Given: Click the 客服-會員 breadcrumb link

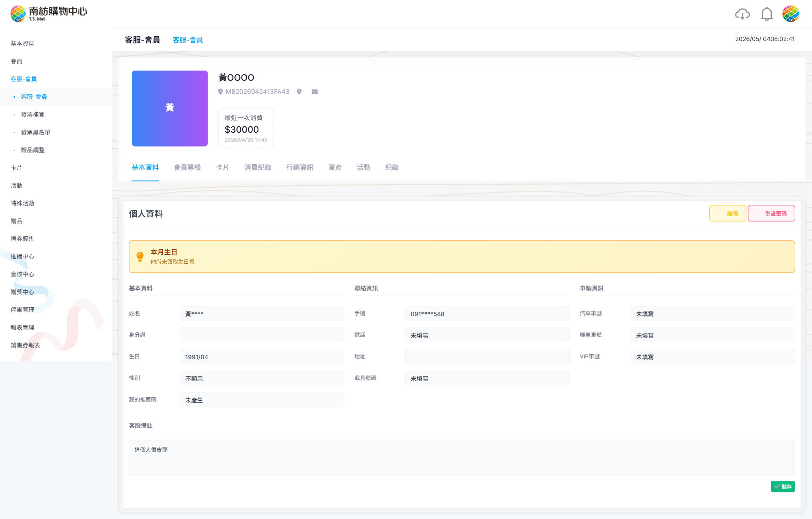Looking at the screenshot, I should pos(188,40).
